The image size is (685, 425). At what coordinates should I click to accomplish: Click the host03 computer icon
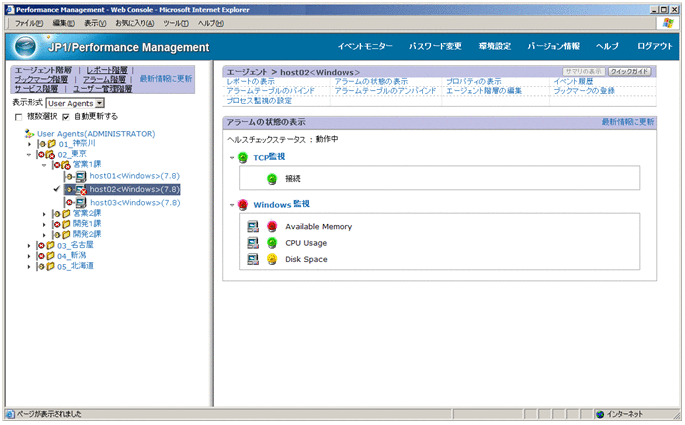[x=81, y=203]
